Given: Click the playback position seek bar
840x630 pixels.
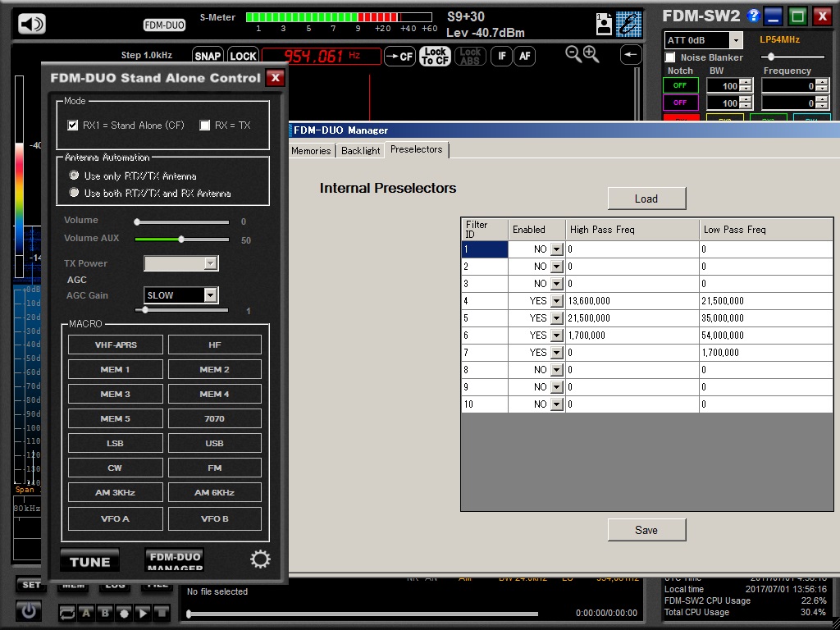Looking at the screenshot, I should tap(362, 614).
